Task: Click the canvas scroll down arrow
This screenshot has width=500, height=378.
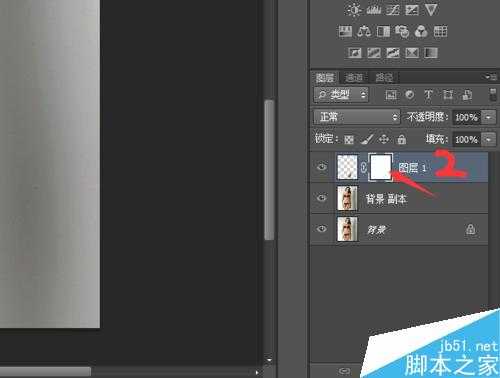Action: (x=269, y=360)
